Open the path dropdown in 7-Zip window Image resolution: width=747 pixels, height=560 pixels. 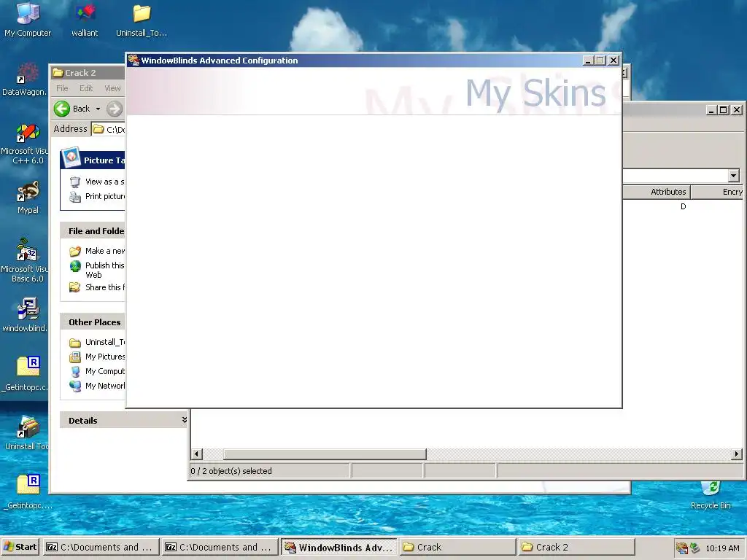coord(733,176)
